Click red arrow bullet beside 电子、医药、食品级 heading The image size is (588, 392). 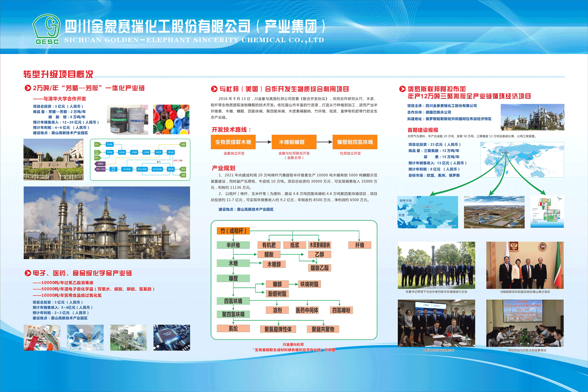(x=28, y=273)
